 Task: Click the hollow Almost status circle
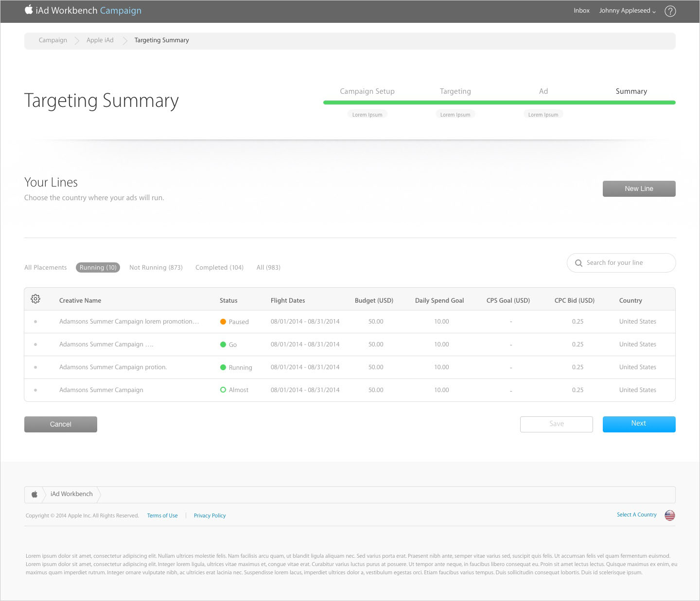223,390
